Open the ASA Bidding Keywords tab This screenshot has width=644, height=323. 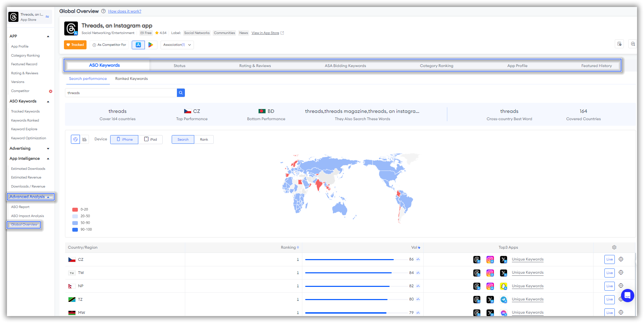pyautogui.click(x=345, y=66)
